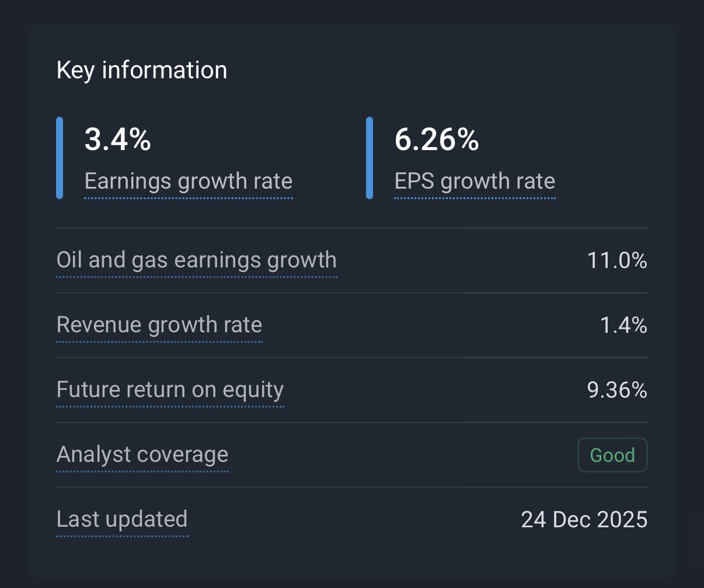This screenshot has height=588, width=704.
Task: Click the Key information heading
Action: coord(142,71)
